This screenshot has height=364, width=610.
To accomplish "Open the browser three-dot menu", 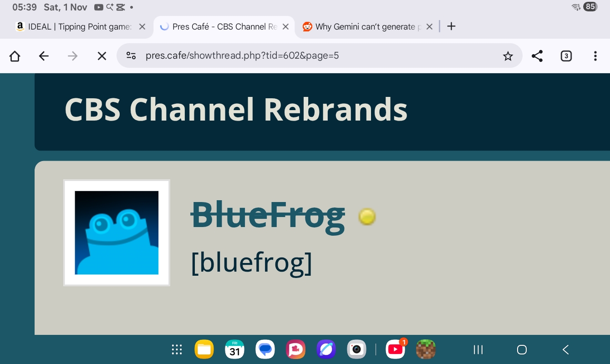I will [595, 56].
